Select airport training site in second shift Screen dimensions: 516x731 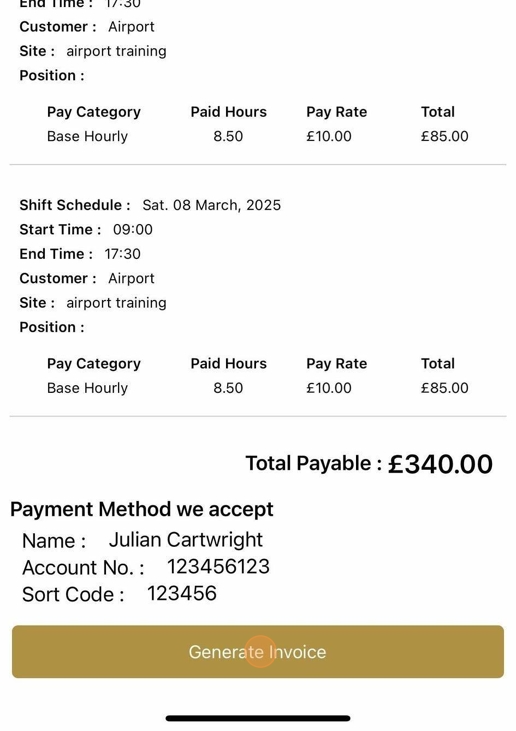pyautogui.click(x=117, y=303)
